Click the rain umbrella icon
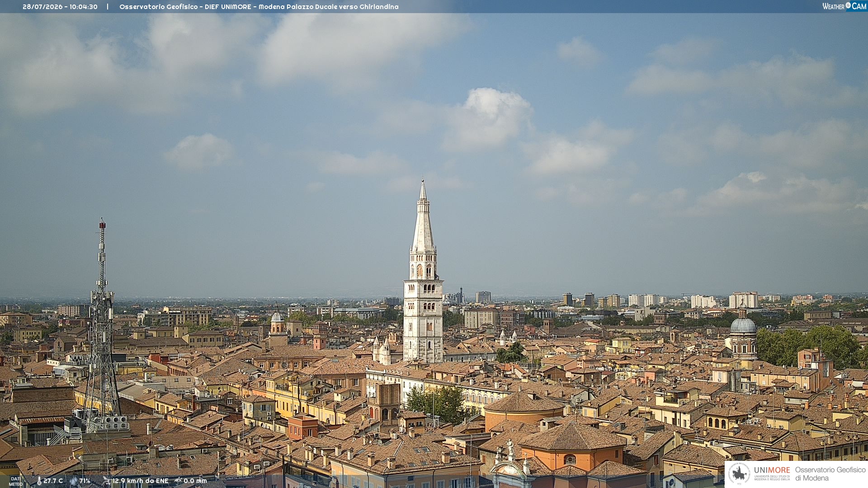868x488 pixels. (x=178, y=481)
